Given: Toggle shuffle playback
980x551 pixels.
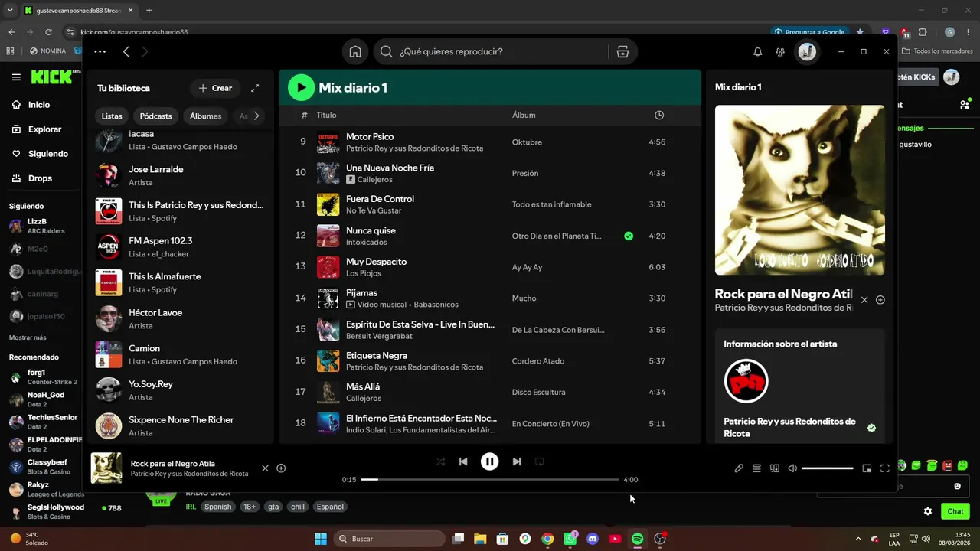Looking at the screenshot, I should tap(440, 461).
